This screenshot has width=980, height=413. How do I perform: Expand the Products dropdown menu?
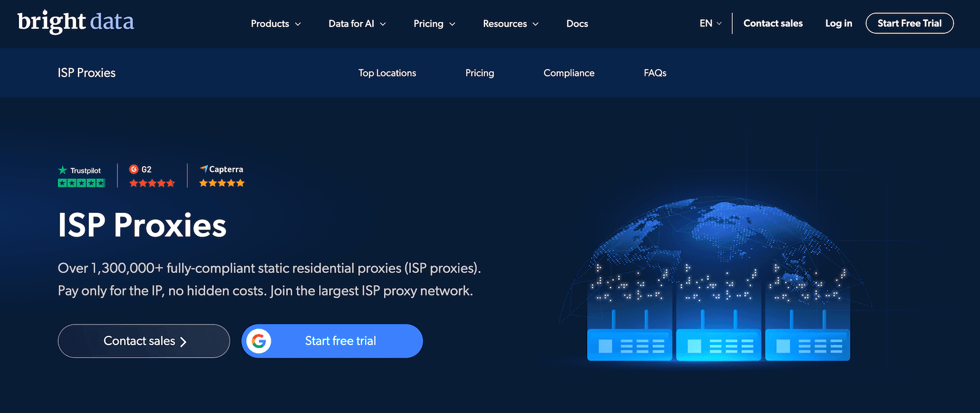pyautogui.click(x=276, y=24)
